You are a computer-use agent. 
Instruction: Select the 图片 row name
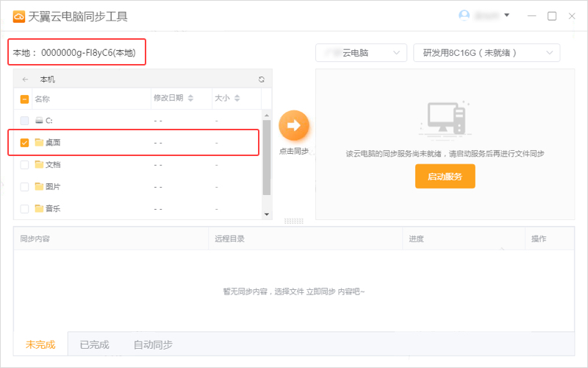pos(53,187)
